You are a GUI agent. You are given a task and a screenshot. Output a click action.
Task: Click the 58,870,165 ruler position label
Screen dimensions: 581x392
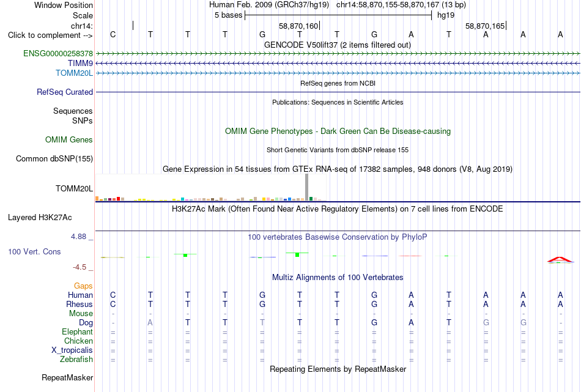pos(485,26)
